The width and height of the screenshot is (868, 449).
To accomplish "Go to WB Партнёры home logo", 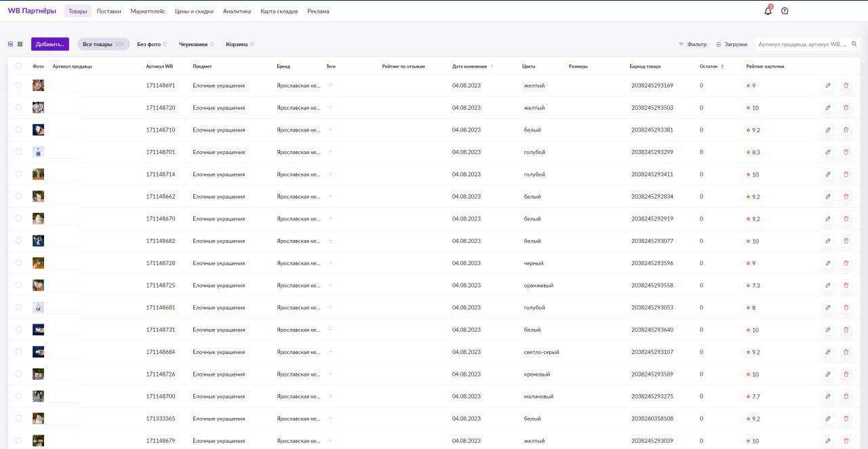I will coord(32,11).
